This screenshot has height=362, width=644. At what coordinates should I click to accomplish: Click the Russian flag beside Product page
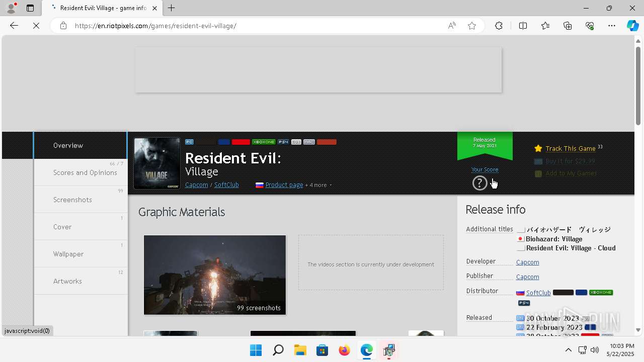point(260,185)
